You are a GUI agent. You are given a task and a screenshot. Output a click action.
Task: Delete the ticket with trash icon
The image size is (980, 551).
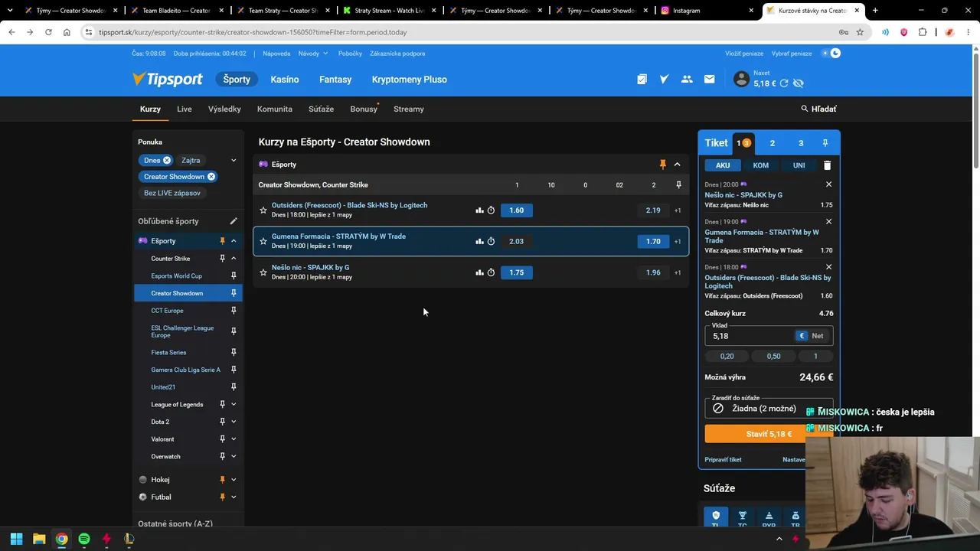tap(827, 165)
